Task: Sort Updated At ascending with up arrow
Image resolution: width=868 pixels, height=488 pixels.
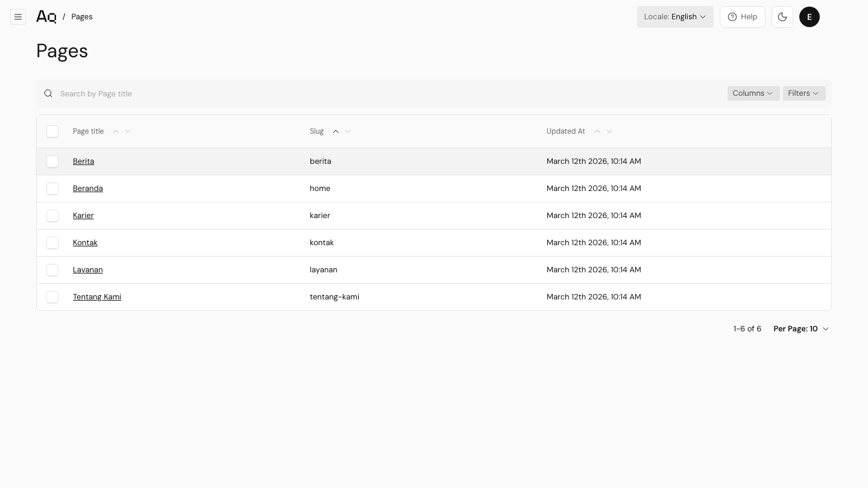Action: point(597,131)
